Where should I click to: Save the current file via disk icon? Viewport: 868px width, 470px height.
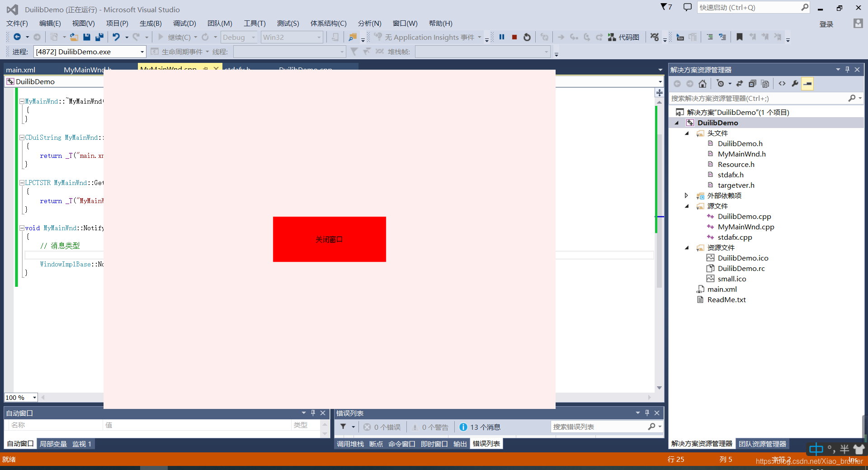[x=87, y=37]
